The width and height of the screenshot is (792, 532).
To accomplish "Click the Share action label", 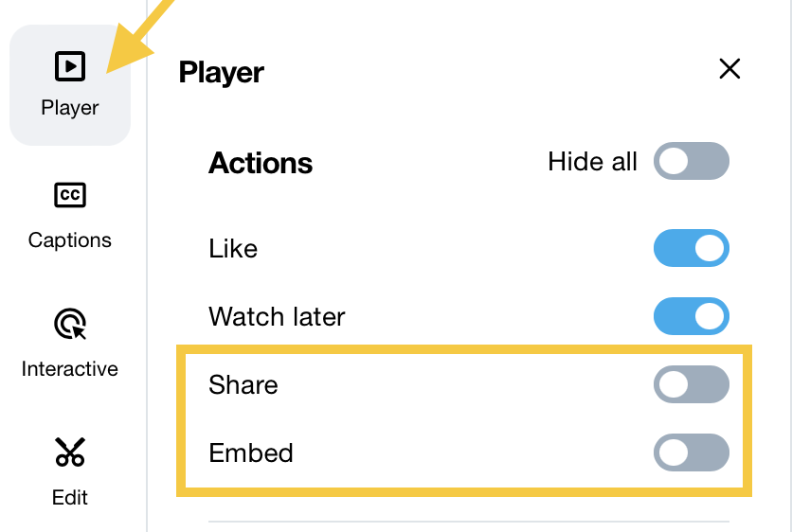I will pos(243,384).
